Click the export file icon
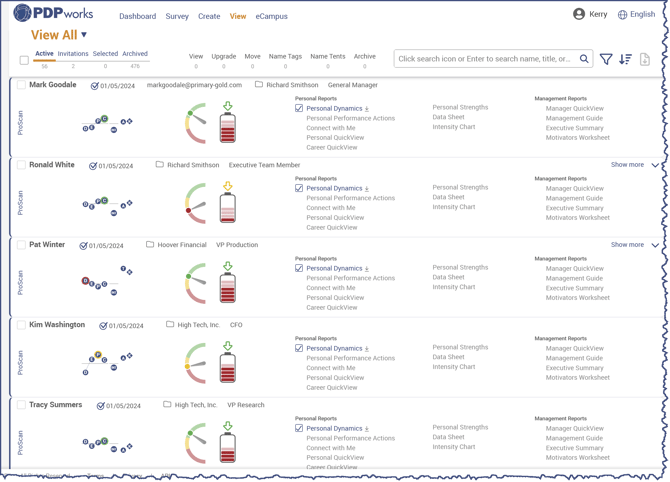This screenshot has height=482, width=670. coord(645,59)
